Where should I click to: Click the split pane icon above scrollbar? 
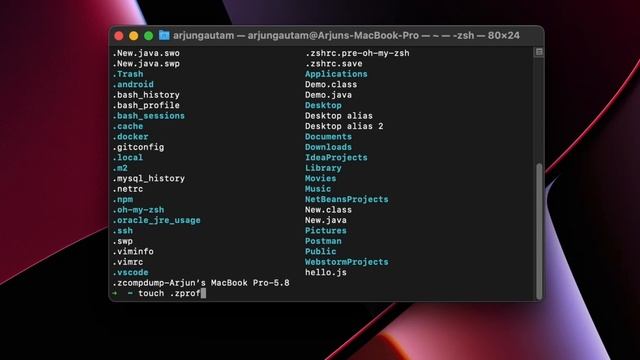(x=539, y=52)
